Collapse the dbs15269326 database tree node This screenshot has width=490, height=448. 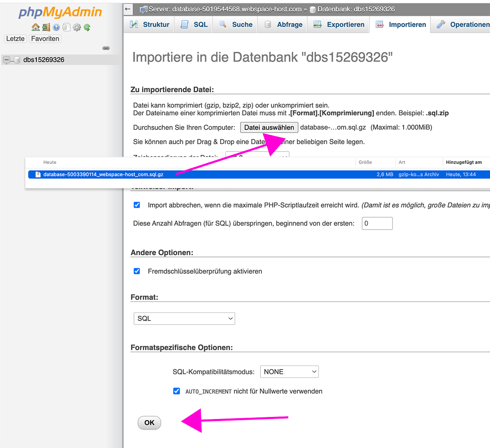(x=7, y=60)
